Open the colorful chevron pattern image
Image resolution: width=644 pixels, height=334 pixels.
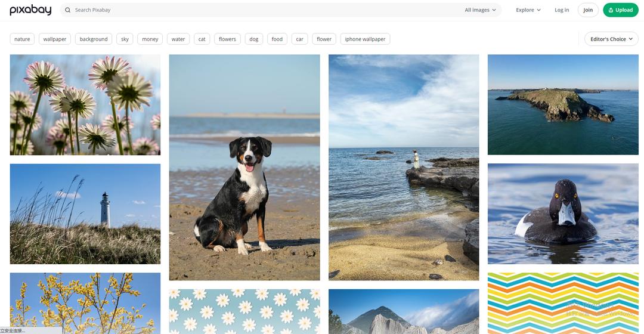coord(563,303)
